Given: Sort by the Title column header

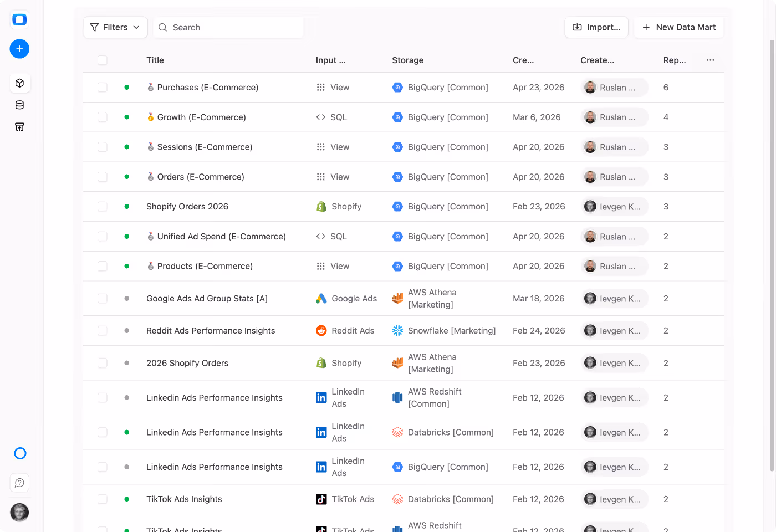Looking at the screenshot, I should (155, 60).
